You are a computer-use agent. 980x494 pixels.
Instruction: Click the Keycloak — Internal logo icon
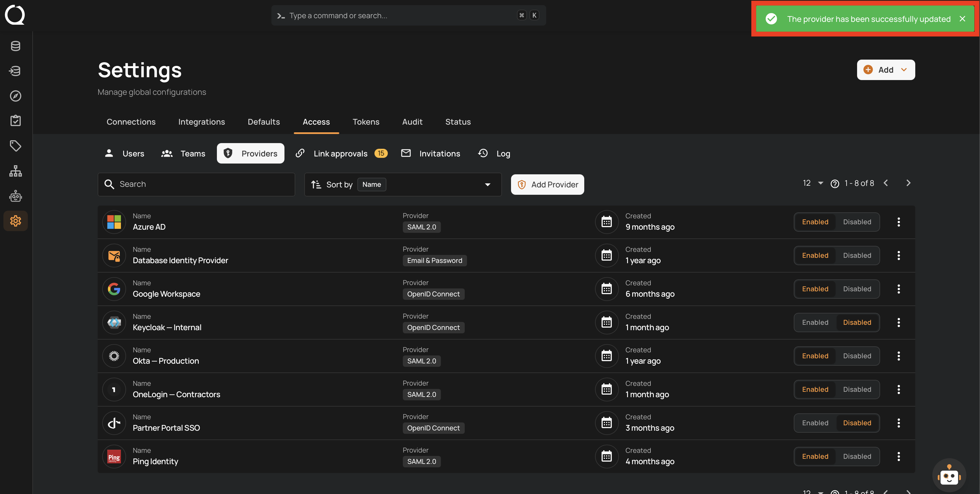coord(114,322)
